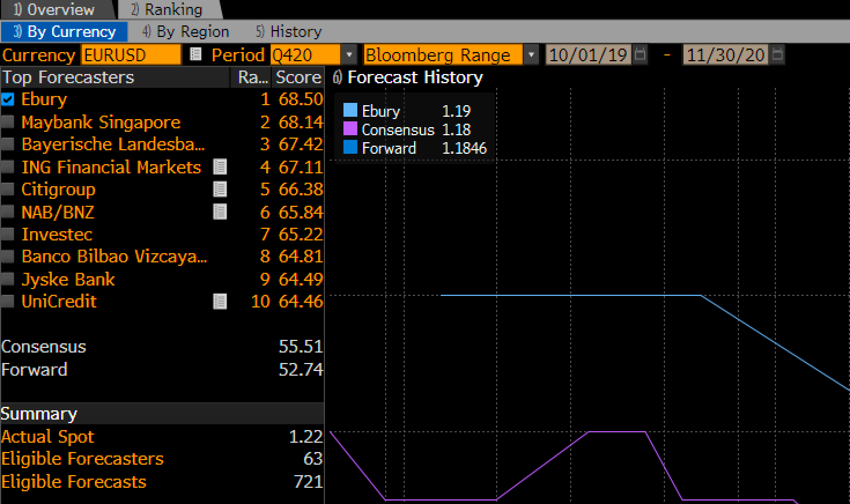Click Bayerische Landesba... forecaster name
Image resolution: width=850 pixels, height=504 pixels.
click(x=113, y=144)
